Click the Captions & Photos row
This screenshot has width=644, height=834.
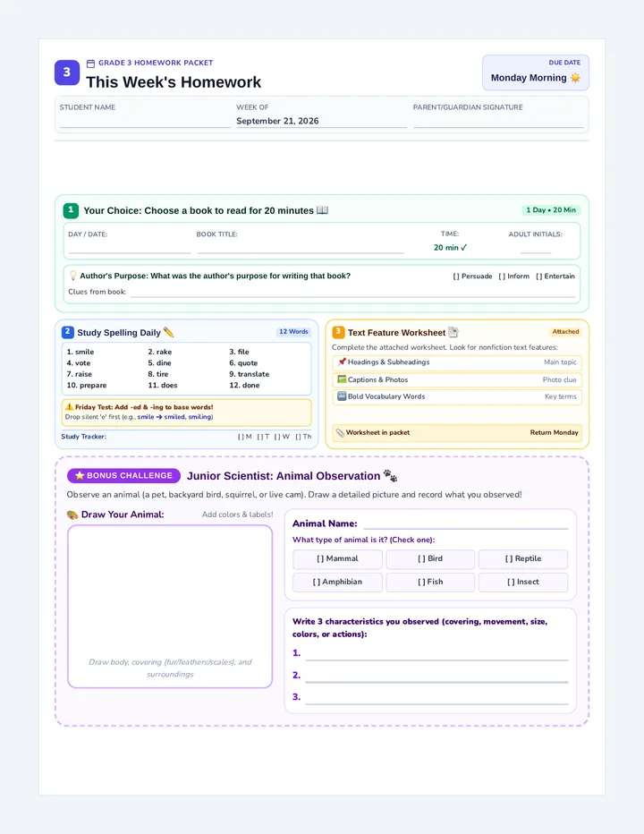(x=457, y=379)
